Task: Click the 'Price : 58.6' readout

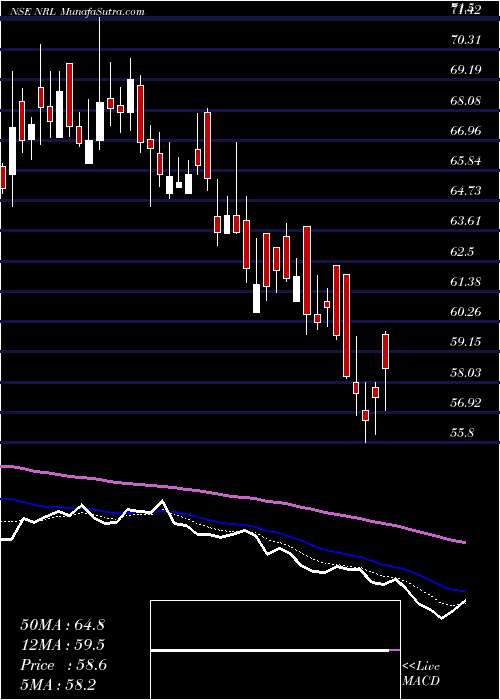Action: pyautogui.click(x=63, y=665)
